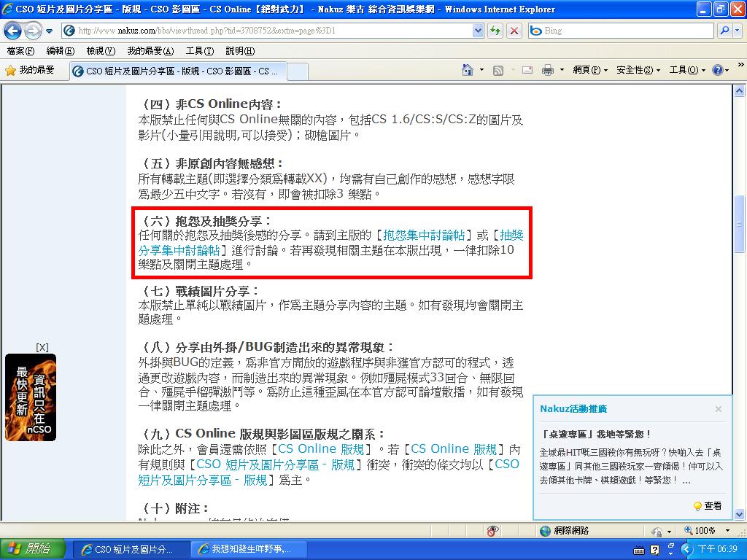Click the 100% zoom level button
Screen dimensions: 747x560
click(700, 531)
